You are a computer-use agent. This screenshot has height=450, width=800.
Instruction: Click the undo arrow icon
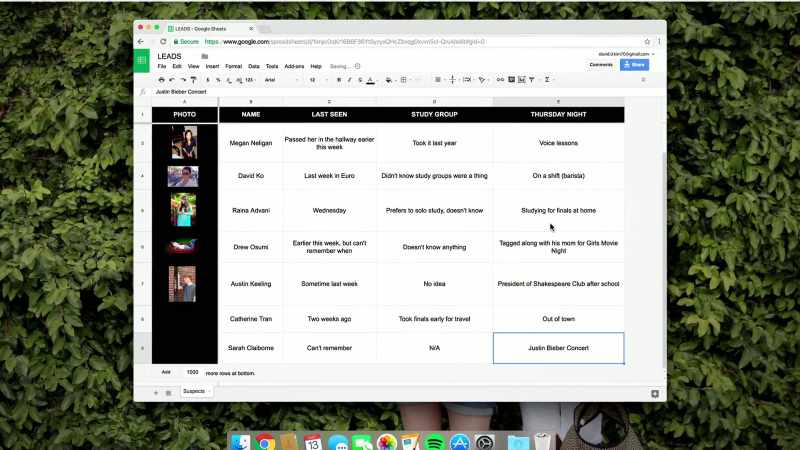click(172, 80)
